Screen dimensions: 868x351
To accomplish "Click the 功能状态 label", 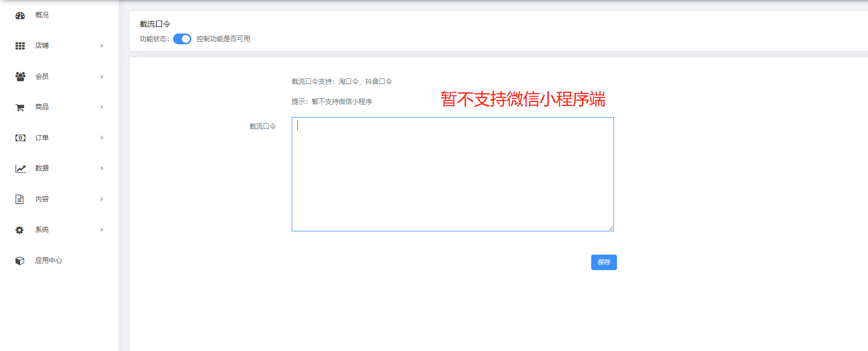I will click(x=154, y=39).
